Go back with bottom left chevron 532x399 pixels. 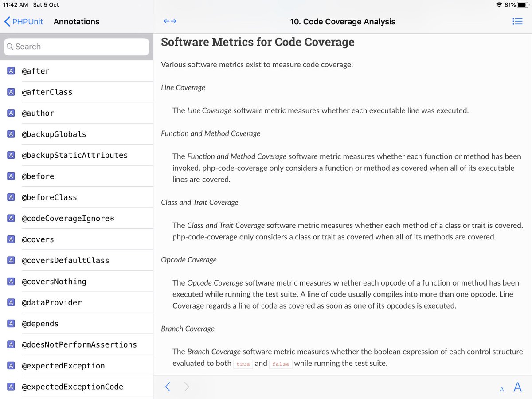(168, 387)
